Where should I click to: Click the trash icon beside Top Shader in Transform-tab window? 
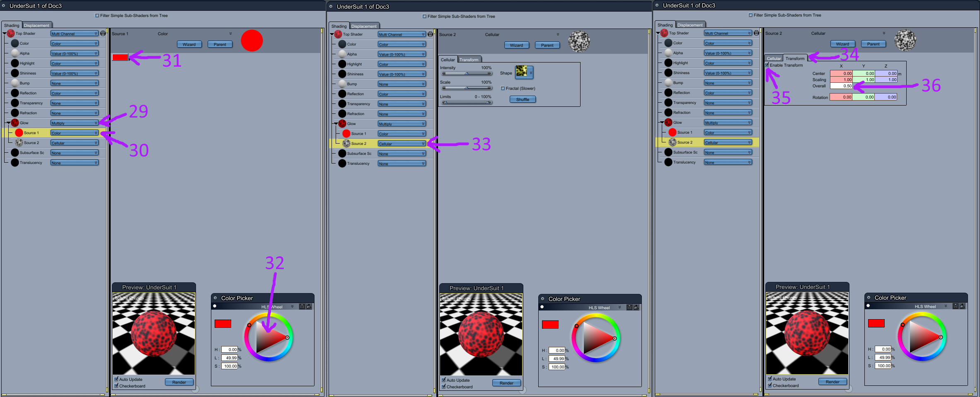pyautogui.click(x=756, y=33)
